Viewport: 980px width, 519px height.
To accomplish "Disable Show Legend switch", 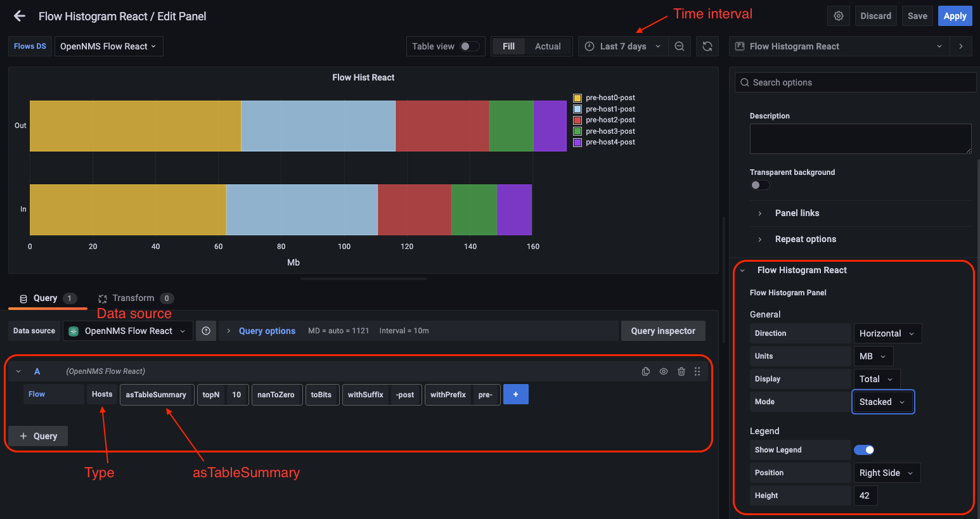I will [x=863, y=449].
